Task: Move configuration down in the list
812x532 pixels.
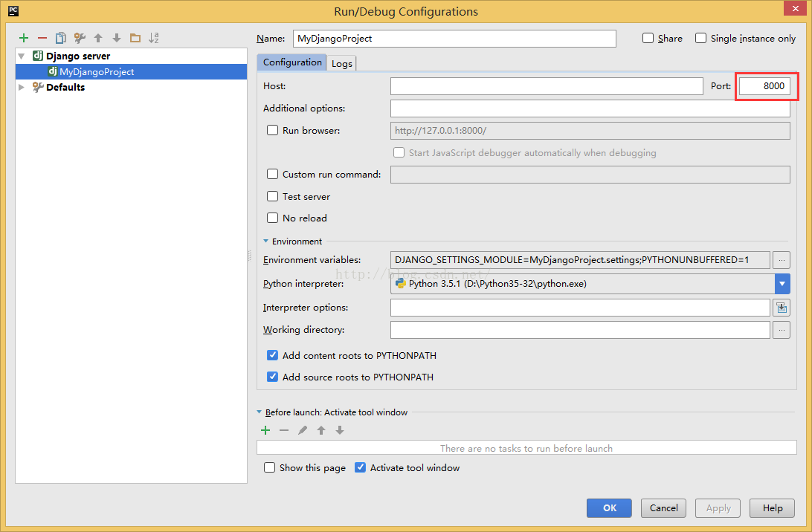Action: (117, 38)
